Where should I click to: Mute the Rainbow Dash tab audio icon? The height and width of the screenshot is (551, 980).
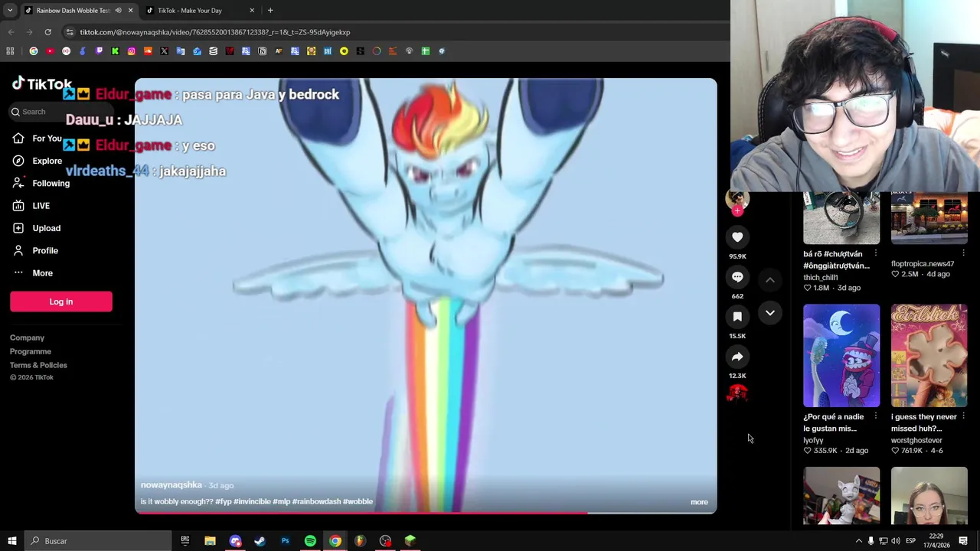click(118, 11)
